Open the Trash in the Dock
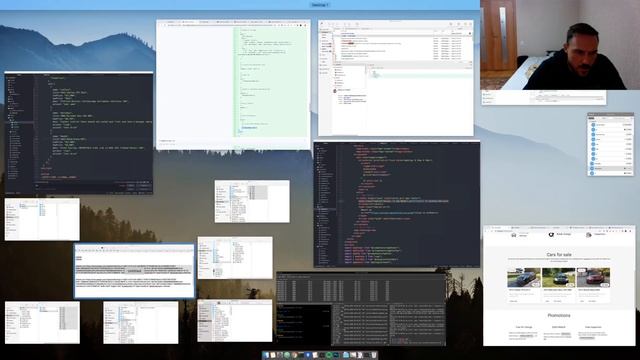The height and width of the screenshot is (360, 640). point(374,355)
